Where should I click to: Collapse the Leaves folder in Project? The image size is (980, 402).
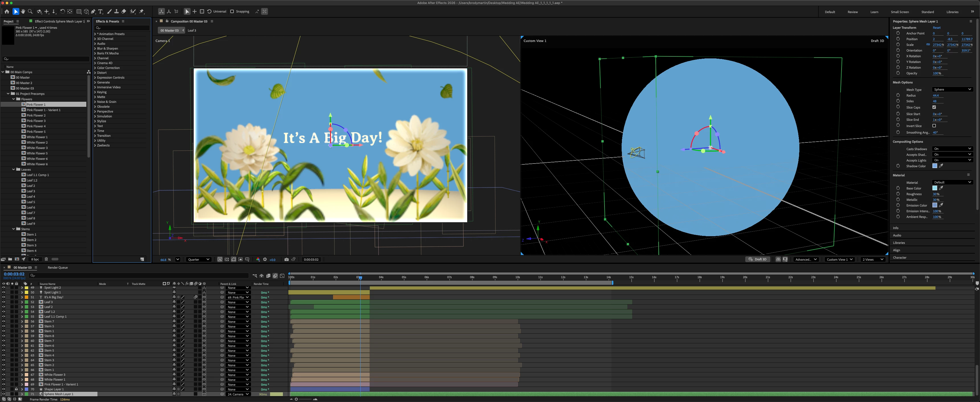pyautogui.click(x=14, y=170)
